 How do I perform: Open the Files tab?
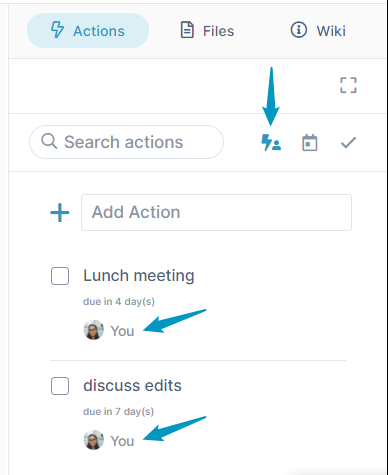click(207, 30)
